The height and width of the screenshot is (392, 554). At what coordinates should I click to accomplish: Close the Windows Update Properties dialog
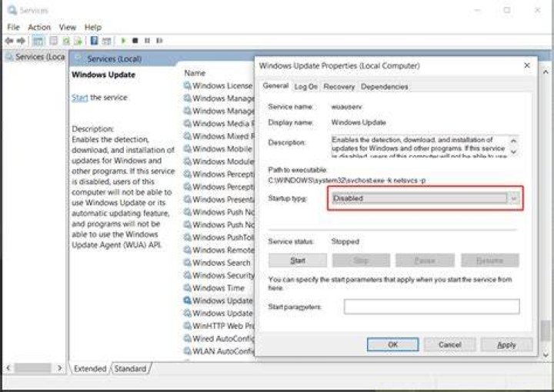tap(527, 65)
